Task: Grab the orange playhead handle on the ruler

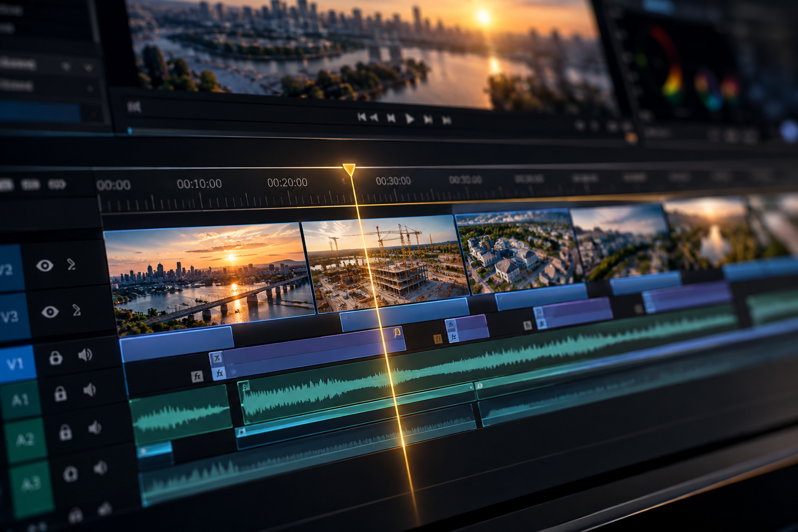Action: pos(349,170)
